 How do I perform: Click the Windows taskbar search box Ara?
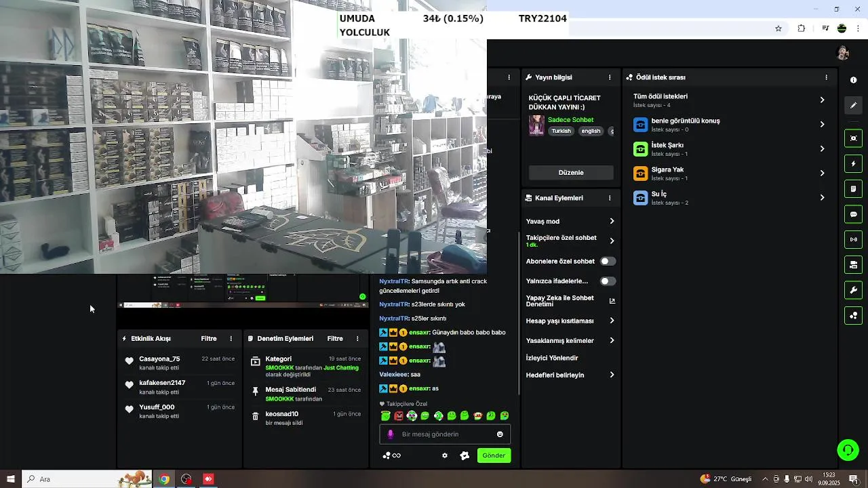[88, 479]
